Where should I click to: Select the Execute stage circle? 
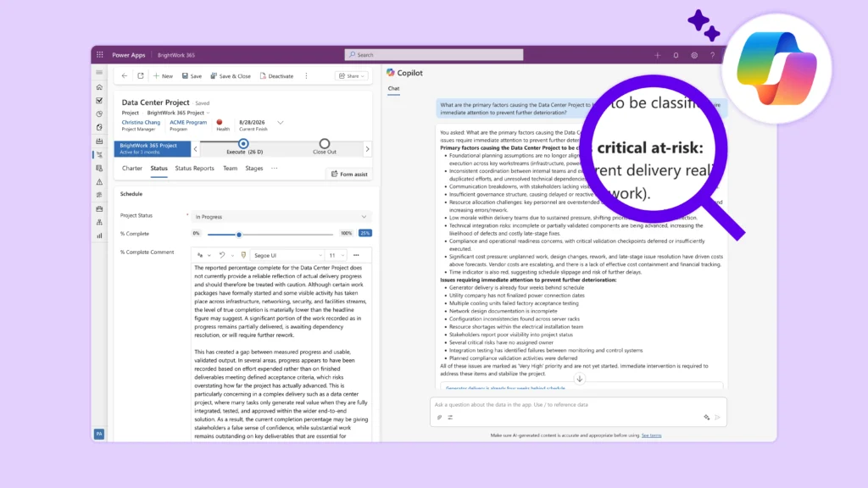tap(243, 144)
